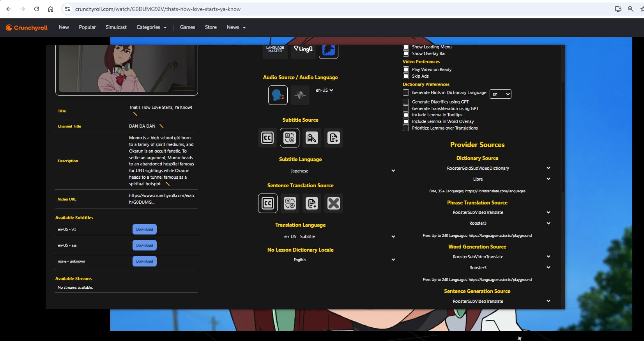This screenshot has height=341, width=644.
Task: Toggle Skip Ads checkbox
Action: (406, 76)
